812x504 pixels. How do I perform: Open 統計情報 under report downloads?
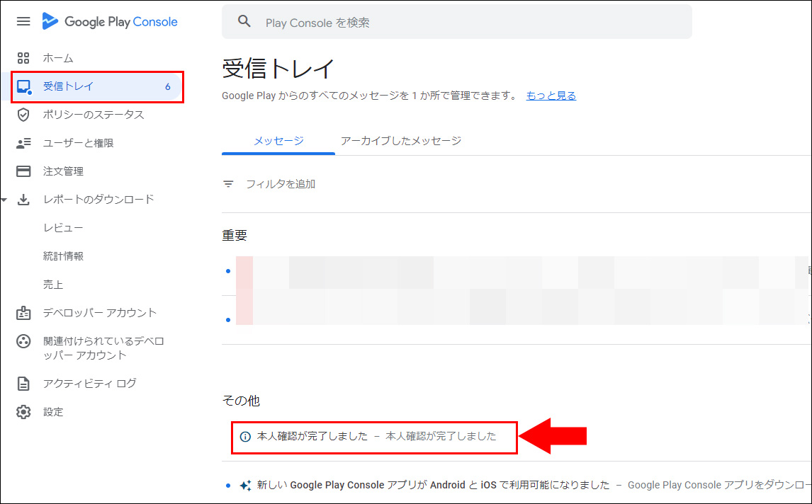(63, 256)
